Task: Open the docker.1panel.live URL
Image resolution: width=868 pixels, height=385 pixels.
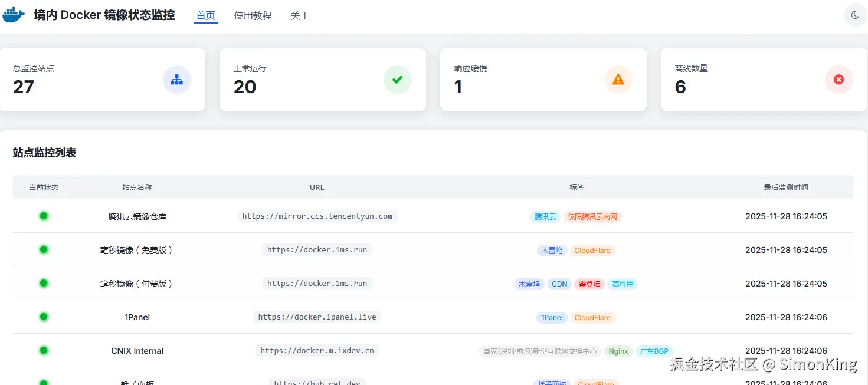Action: click(x=317, y=317)
